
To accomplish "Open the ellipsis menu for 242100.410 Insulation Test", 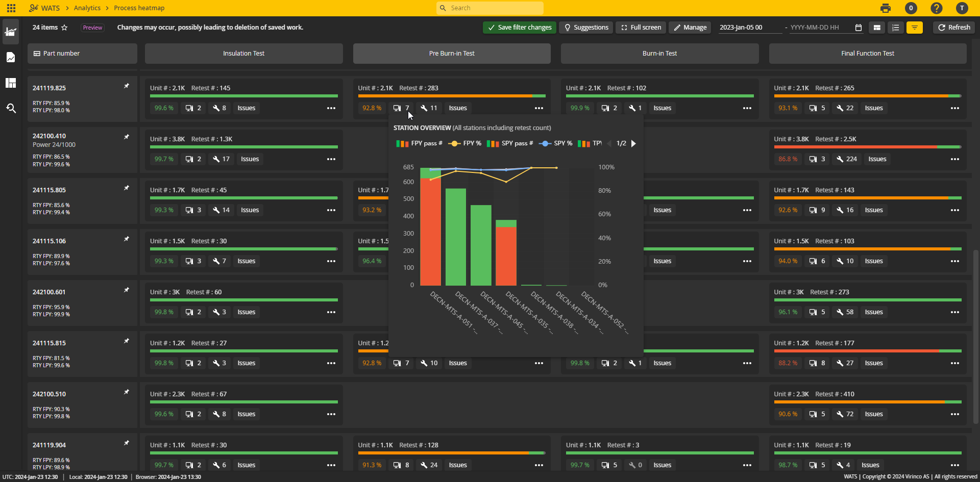I will pyautogui.click(x=331, y=159).
